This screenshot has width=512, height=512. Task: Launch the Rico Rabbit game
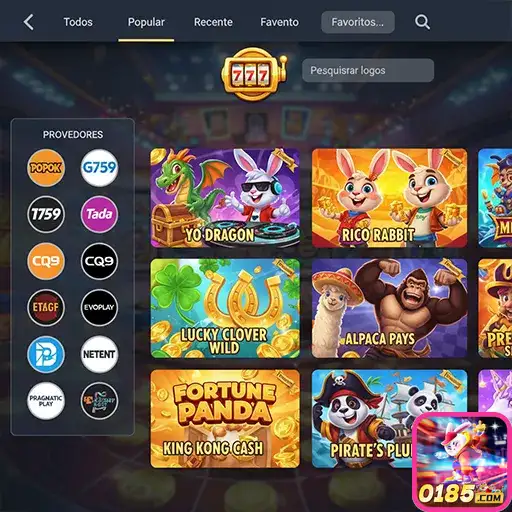pos(390,198)
